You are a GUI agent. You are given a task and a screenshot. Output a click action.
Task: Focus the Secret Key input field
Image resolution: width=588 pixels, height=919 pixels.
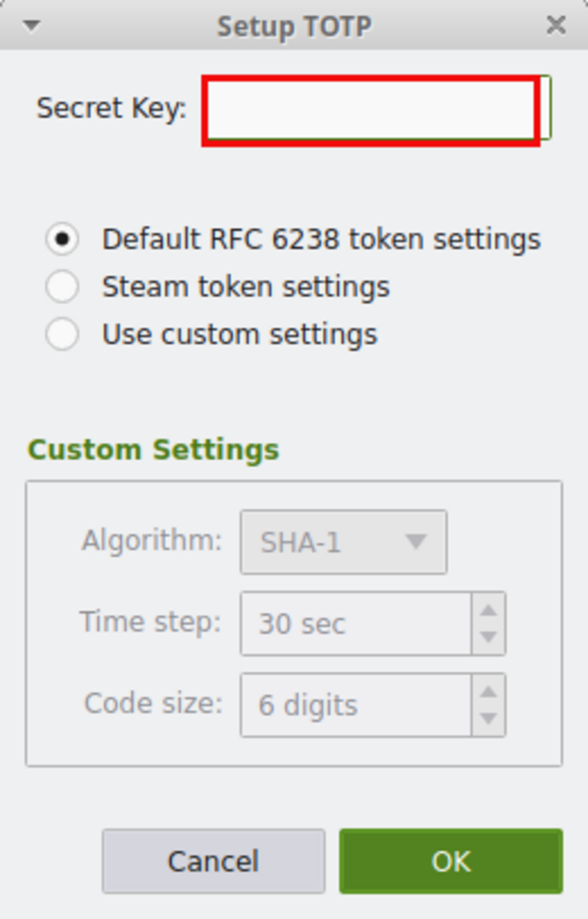[x=371, y=110]
